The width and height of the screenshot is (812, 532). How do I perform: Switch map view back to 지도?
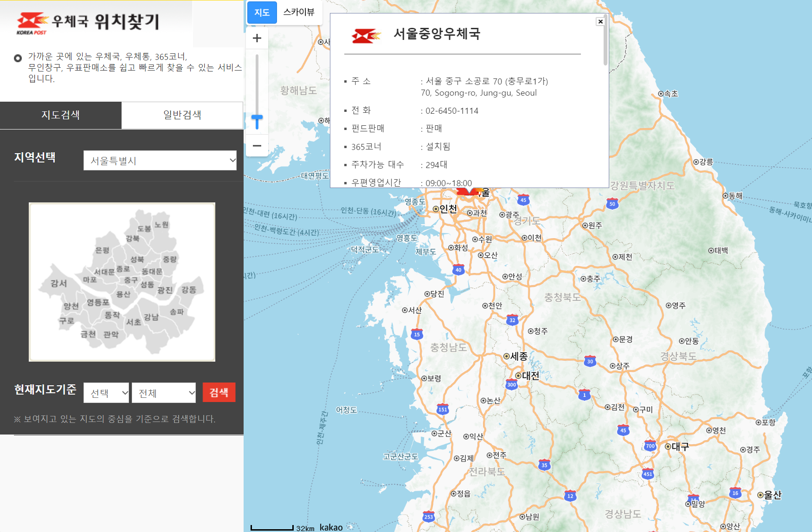262,13
